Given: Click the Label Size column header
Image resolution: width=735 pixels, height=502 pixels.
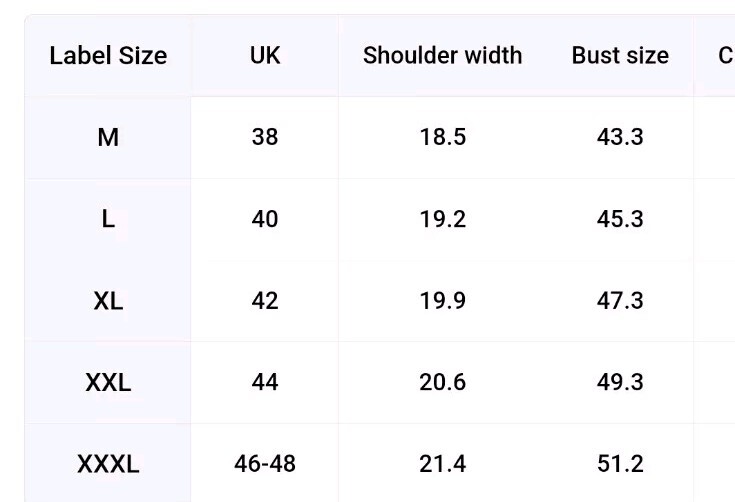Looking at the screenshot, I should click(x=108, y=56).
